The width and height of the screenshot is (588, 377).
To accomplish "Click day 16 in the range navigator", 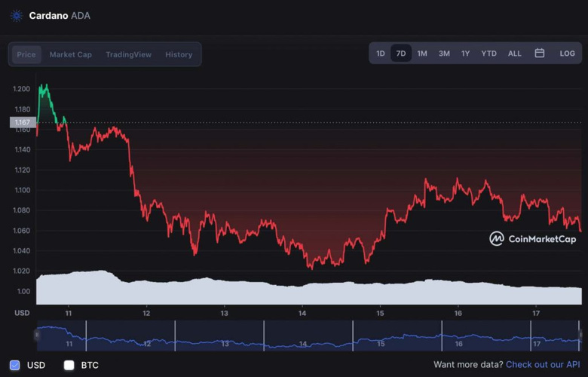I will click(458, 344).
